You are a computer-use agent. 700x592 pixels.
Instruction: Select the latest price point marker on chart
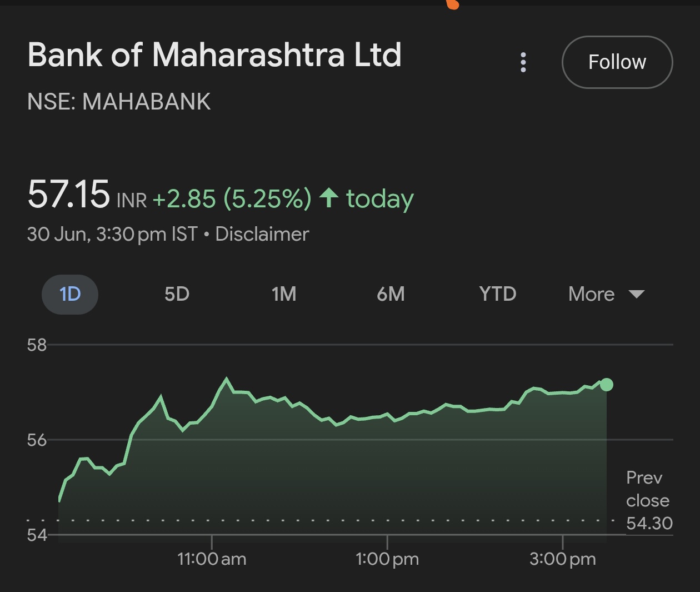[x=607, y=384]
